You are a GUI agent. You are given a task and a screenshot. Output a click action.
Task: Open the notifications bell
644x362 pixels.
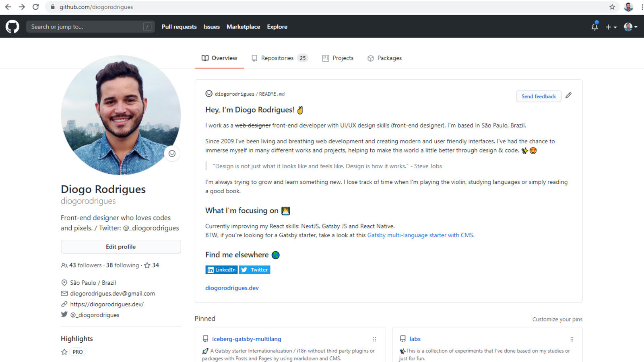pyautogui.click(x=594, y=27)
